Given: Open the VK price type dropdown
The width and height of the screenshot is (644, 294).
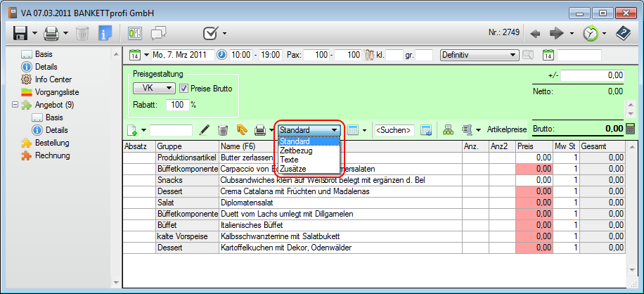Looking at the screenshot, I should point(154,89).
